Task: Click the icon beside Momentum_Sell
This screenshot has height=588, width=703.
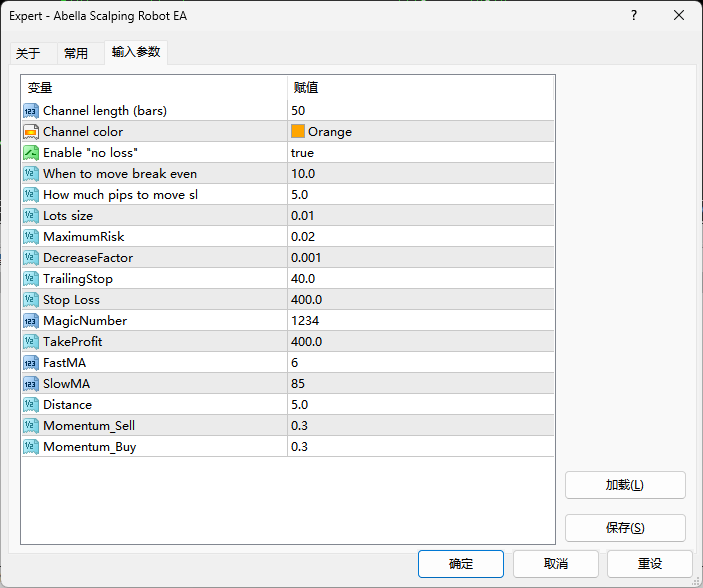Action: click(30, 426)
